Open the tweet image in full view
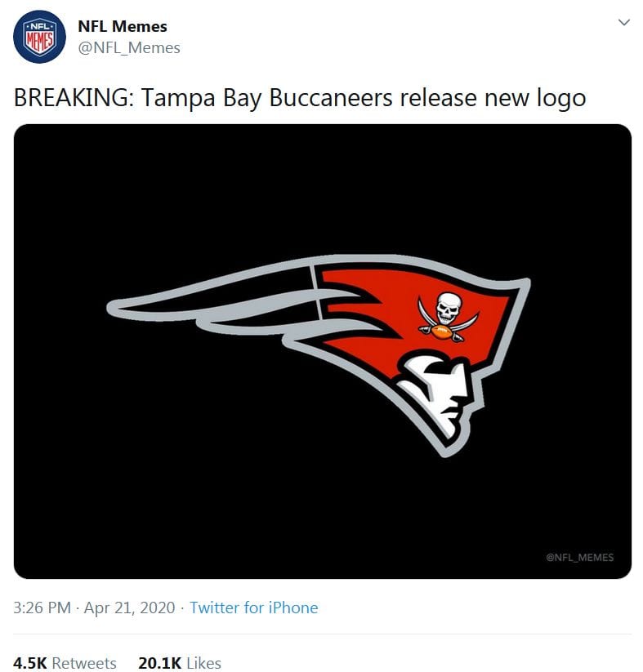The height and width of the screenshot is (672, 643). 323,351
